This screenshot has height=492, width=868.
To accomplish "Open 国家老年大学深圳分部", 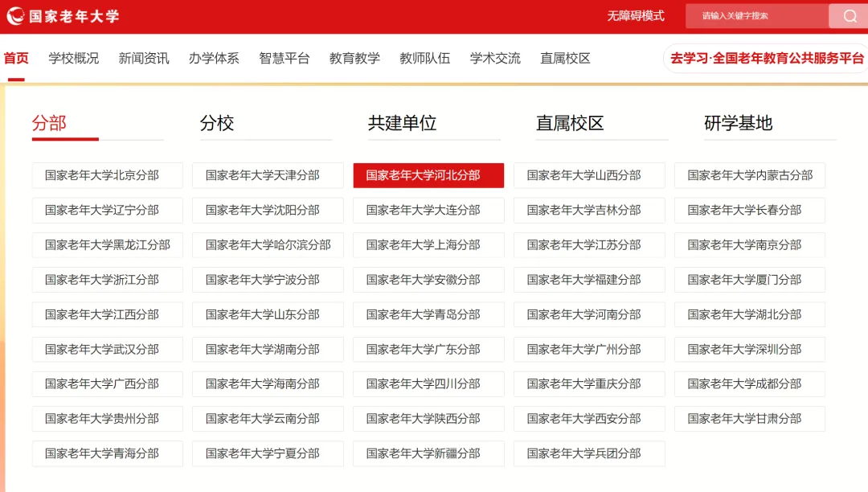I will click(x=750, y=350).
